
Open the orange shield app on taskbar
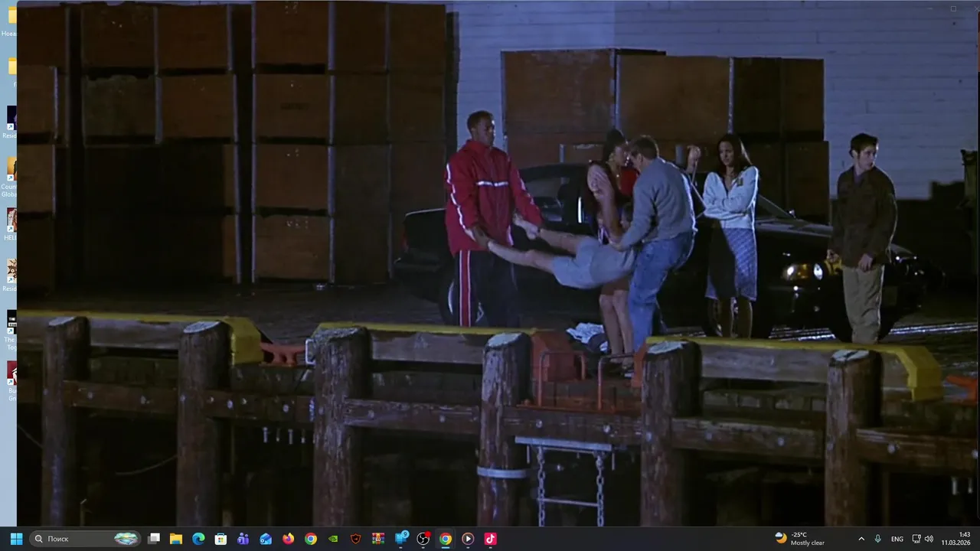pos(355,539)
